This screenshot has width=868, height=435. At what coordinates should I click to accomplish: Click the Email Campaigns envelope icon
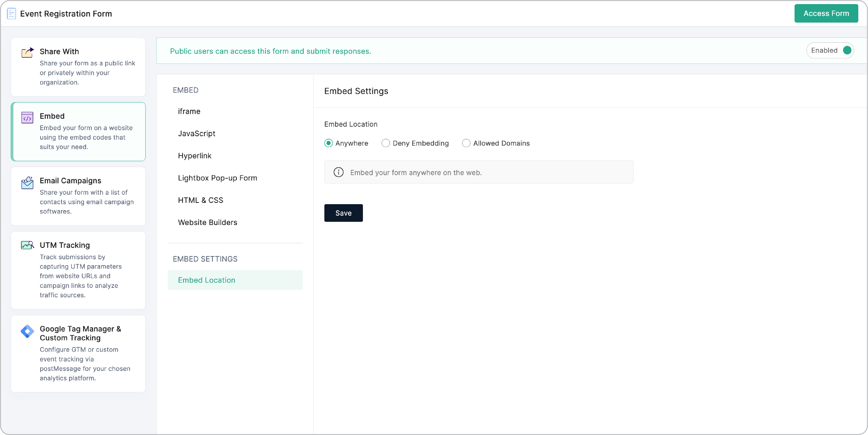coord(27,182)
